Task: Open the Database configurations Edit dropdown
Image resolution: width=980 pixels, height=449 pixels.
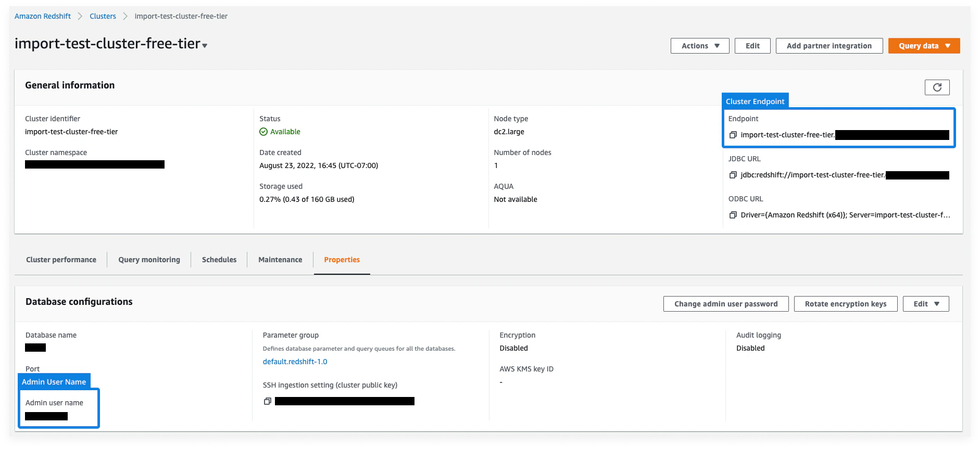Action: pyautogui.click(x=926, y=304)
